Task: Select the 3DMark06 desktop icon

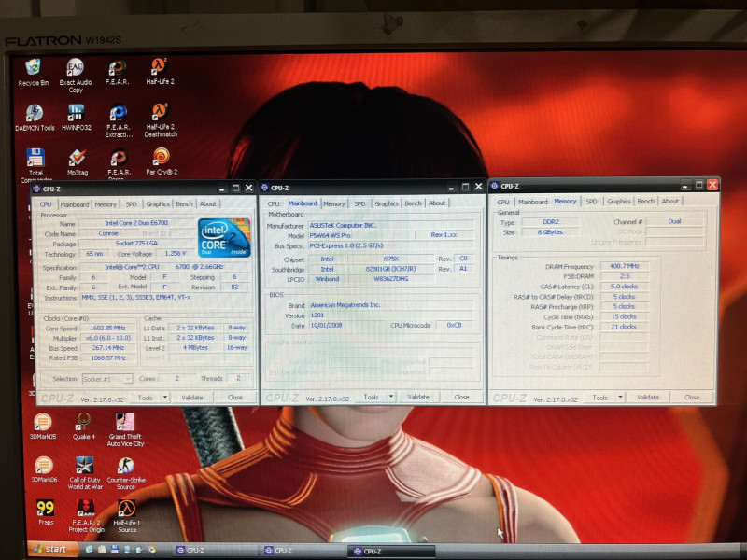Action: click(44, 469)
